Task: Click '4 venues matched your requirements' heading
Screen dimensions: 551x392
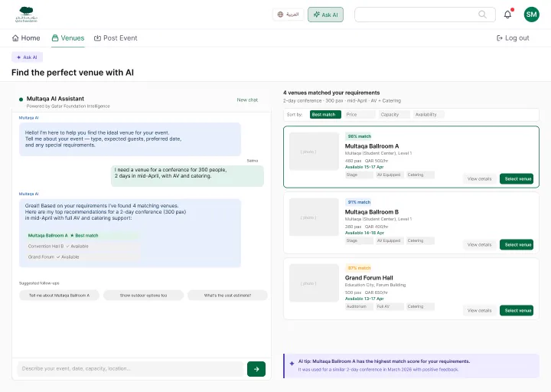Action: (331, 93)
